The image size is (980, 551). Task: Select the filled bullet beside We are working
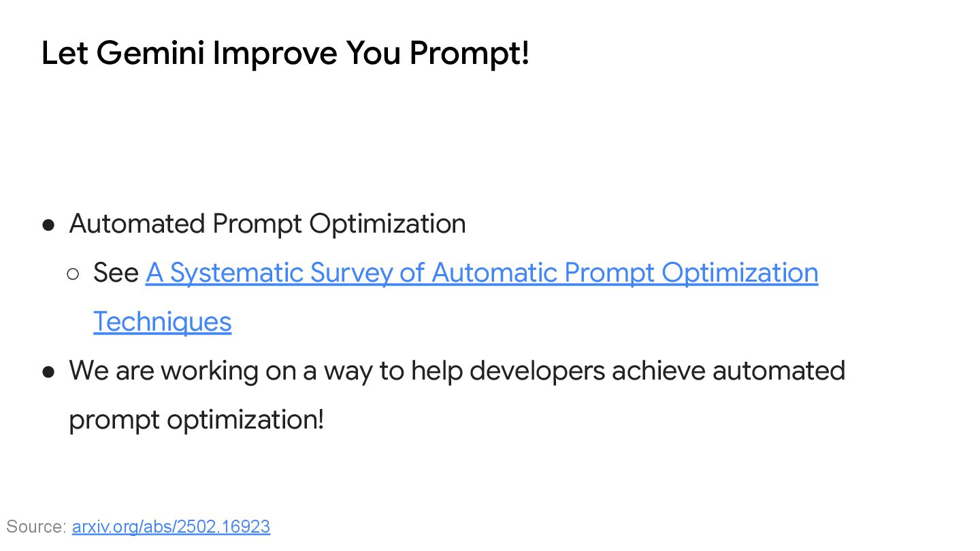[x=48, y=372]
